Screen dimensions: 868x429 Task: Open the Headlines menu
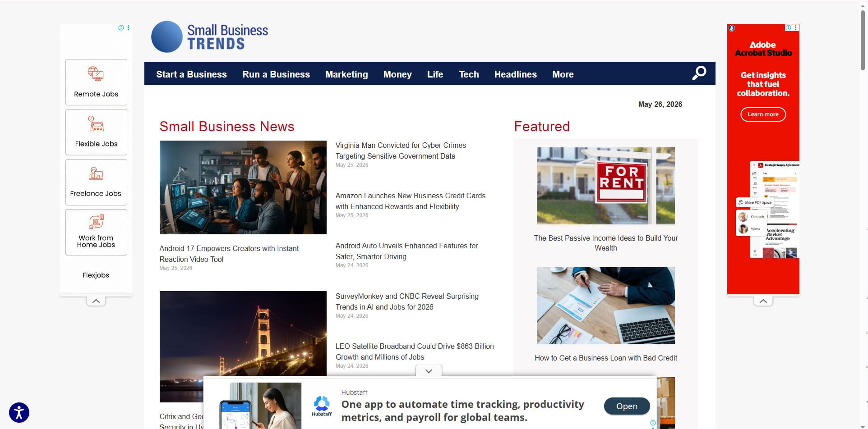pyautogui.click(x=515, y=74)
